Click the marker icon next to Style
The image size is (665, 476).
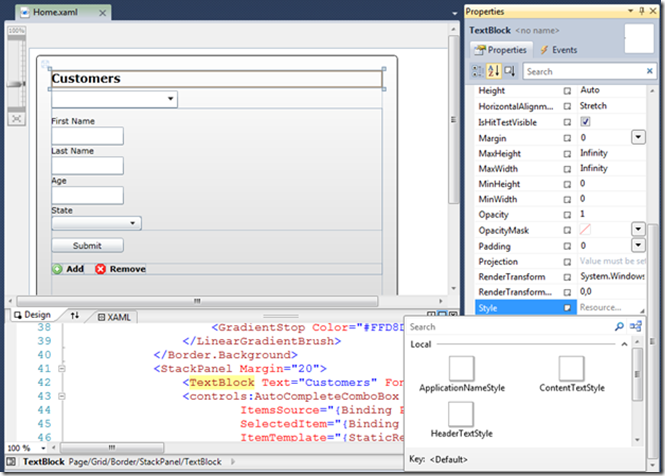(x=567, y=308)
